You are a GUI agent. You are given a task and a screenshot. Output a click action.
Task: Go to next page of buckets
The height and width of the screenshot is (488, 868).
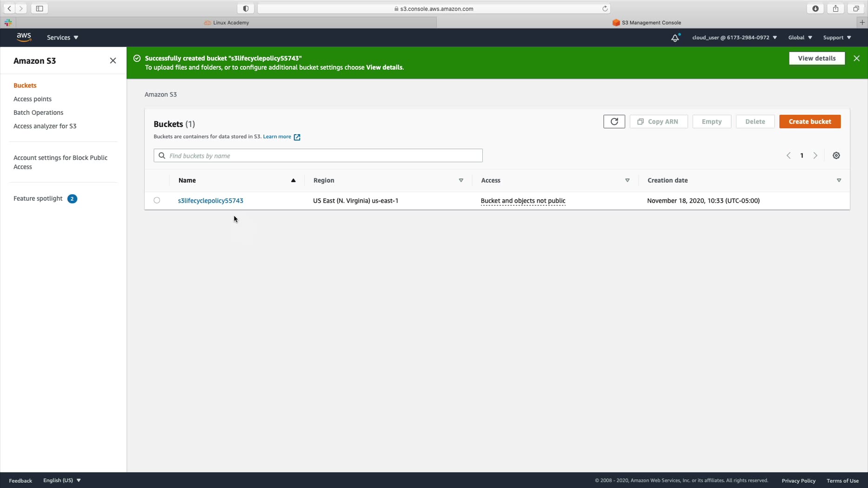point(815,156)
